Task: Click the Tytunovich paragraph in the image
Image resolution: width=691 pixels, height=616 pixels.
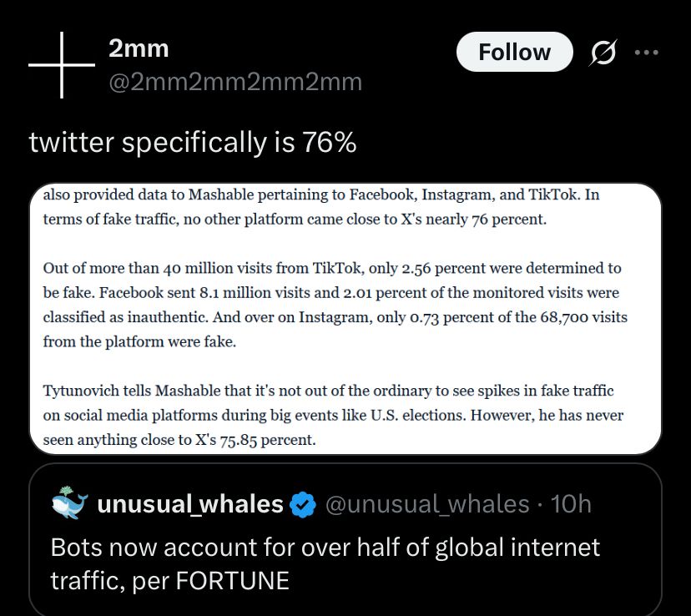Action: [x=333, y=415]
